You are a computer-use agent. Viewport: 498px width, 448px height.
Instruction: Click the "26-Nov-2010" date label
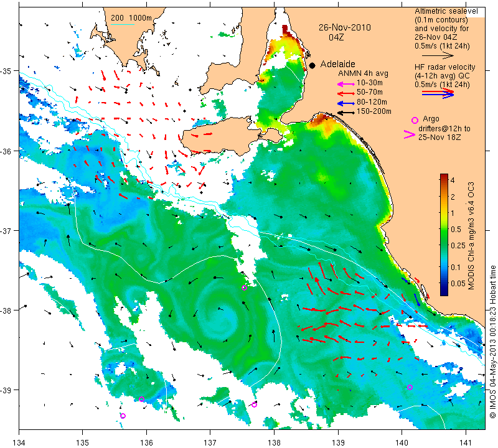click(345, 27)
